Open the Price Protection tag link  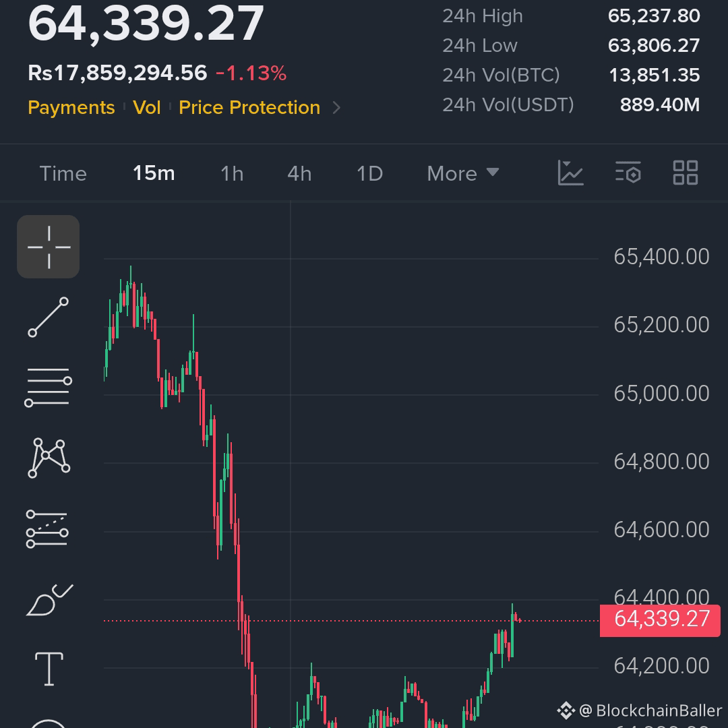pyautogui.click(x=249, y=107)
